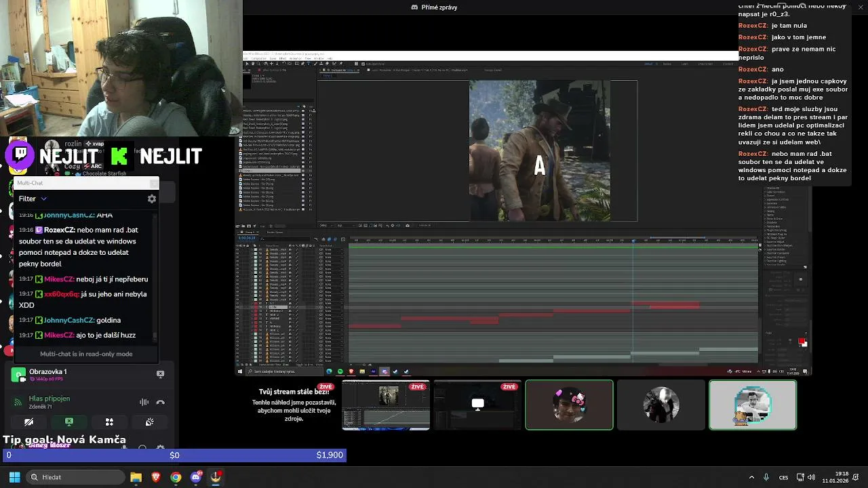Open Discord from taskbar
Viewport: 868px width, 488px height.
[x=196, y=477]
